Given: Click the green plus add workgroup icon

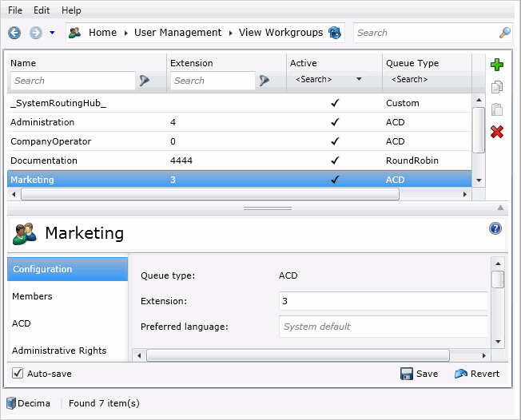Looking at the screenshot, I should coord(497,65).
